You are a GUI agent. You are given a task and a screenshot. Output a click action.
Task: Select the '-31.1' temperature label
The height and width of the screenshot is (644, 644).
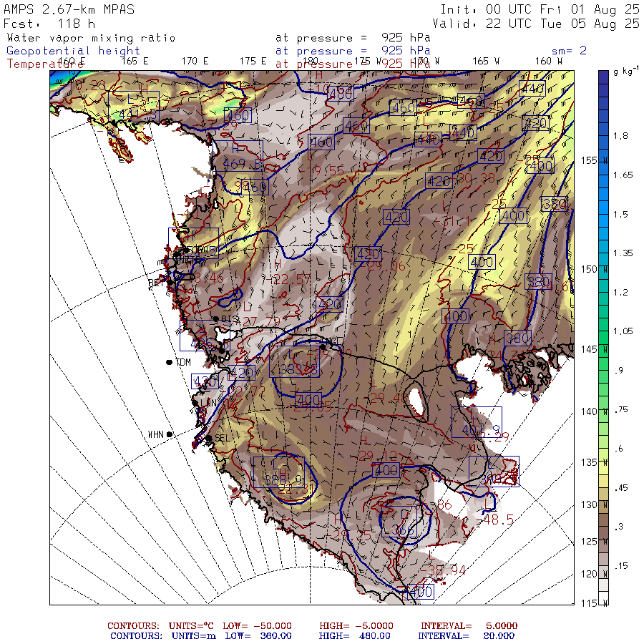452,222
